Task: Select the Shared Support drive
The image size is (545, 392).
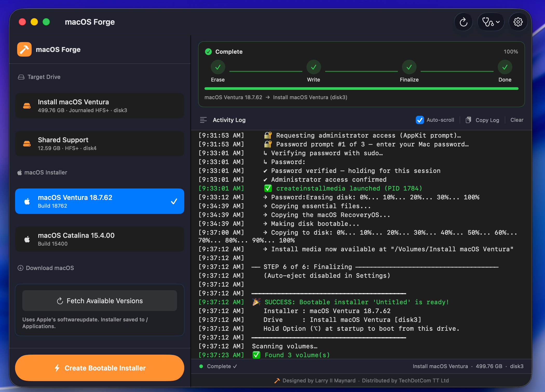Action: pyautogui.click(x=100, y=144)
